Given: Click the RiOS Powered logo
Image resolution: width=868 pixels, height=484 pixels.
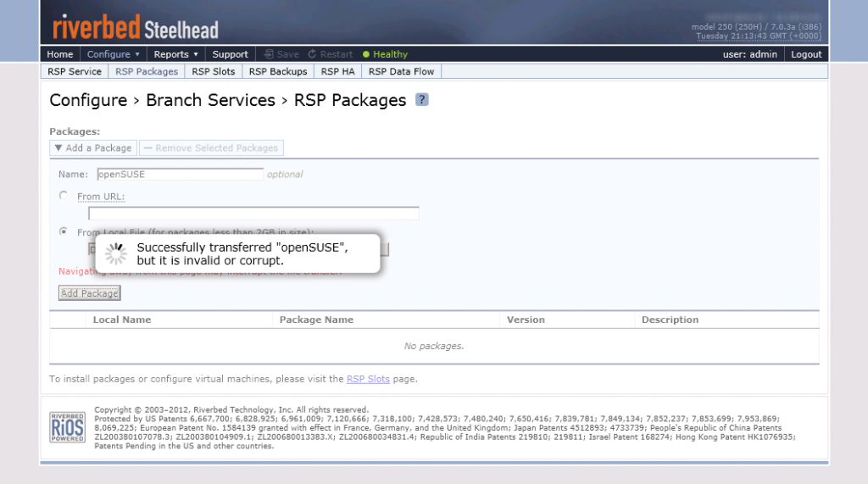Looking at the screenshot, I should point(68,427).
